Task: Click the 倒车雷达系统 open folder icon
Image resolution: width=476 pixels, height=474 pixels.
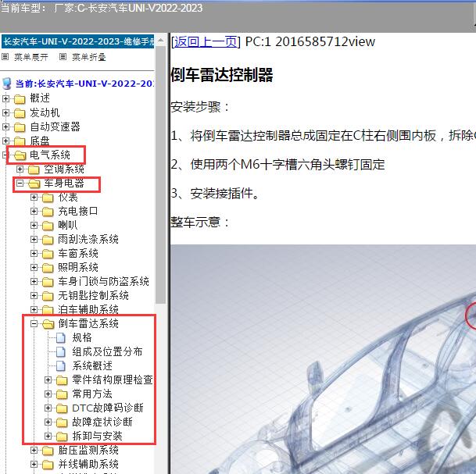Action: pyautogui.click(x=48, y=324)
